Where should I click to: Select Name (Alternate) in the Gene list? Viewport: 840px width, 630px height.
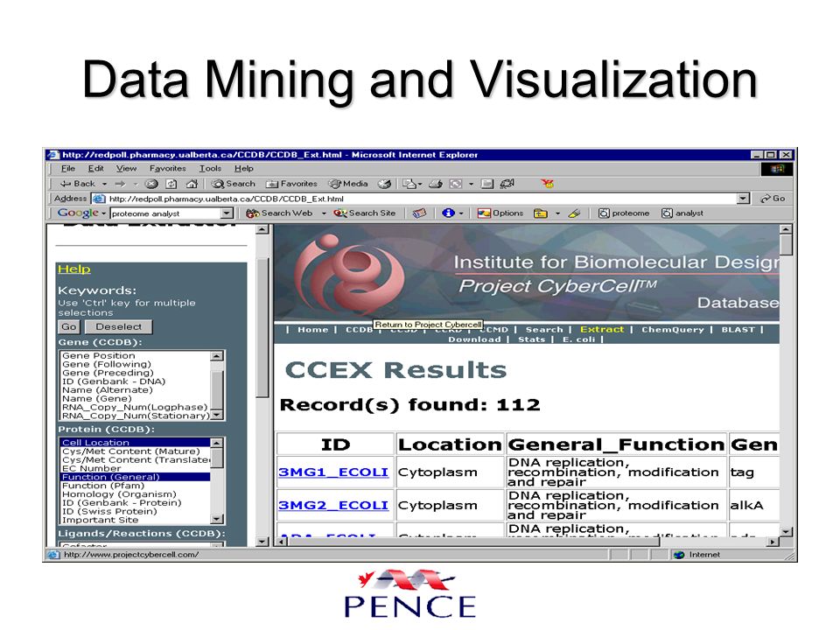(x=135, y=390)
